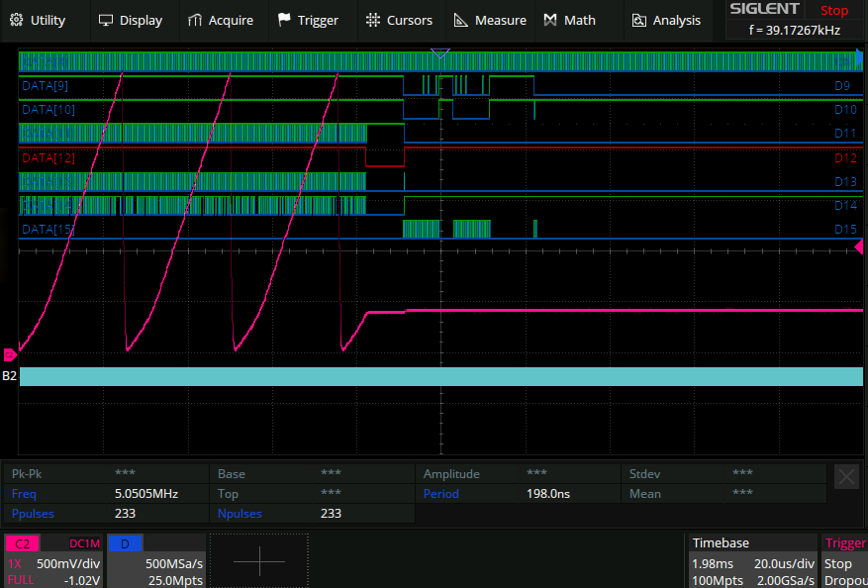Click the trigger position marker triangle
This screenshot has width=868, height=588.
pyautogui.click(x=441, y=52)
